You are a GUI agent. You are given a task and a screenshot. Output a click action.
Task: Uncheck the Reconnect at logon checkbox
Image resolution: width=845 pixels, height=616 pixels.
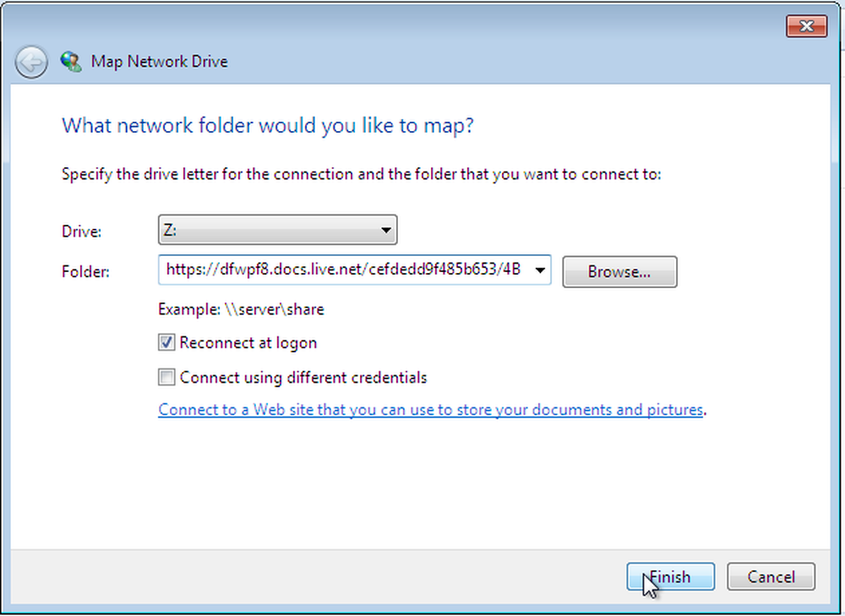tap(166, 342)
